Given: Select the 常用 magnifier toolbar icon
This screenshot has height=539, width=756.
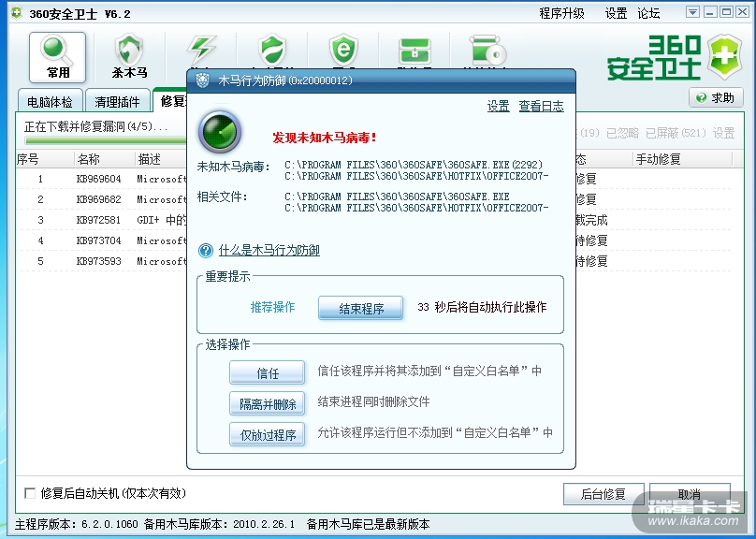Looking at the screenshot, I should (57, 57).
